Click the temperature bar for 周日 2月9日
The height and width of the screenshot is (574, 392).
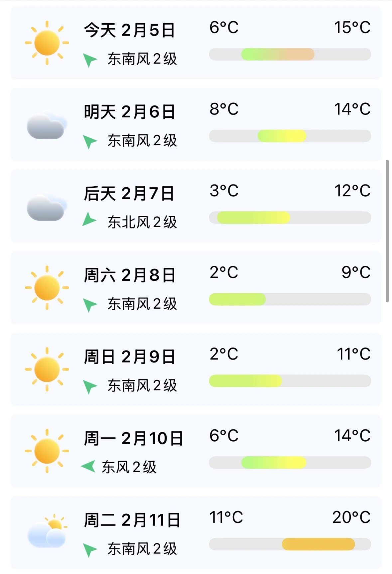[x=290, y=381]
